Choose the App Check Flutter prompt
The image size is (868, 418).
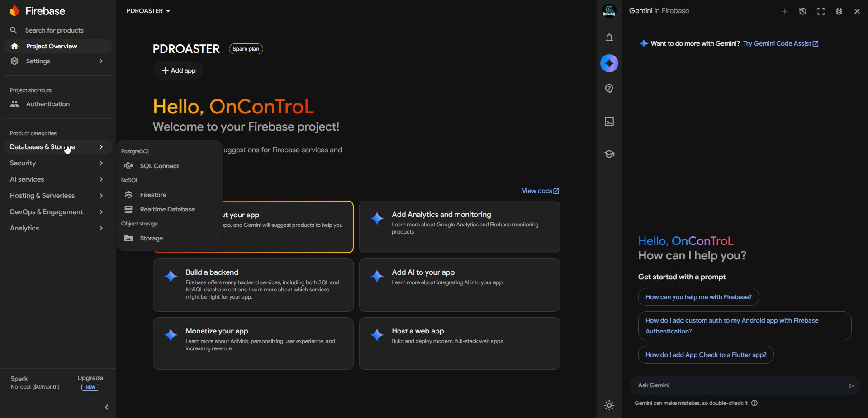coord(706,355)
